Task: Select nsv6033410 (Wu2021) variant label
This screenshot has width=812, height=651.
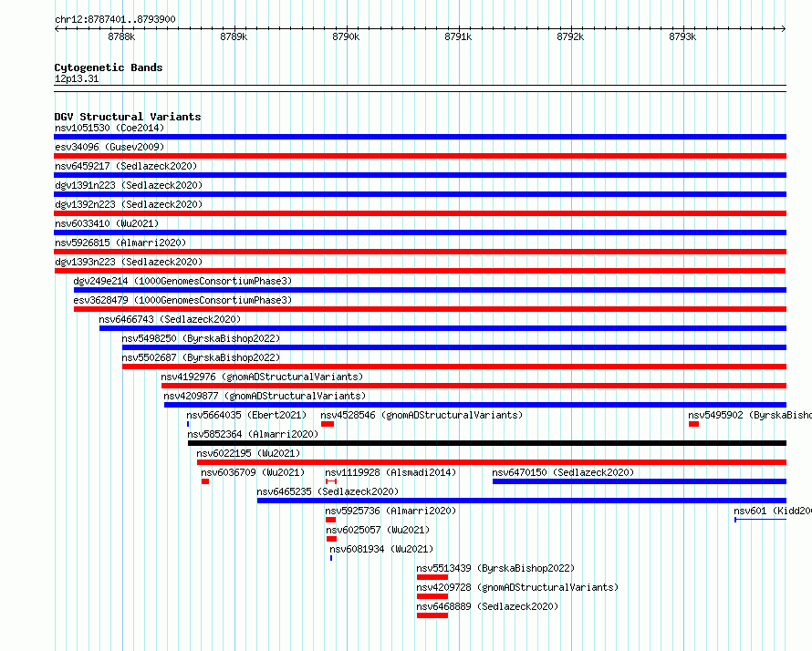Action: click(107, 223)
